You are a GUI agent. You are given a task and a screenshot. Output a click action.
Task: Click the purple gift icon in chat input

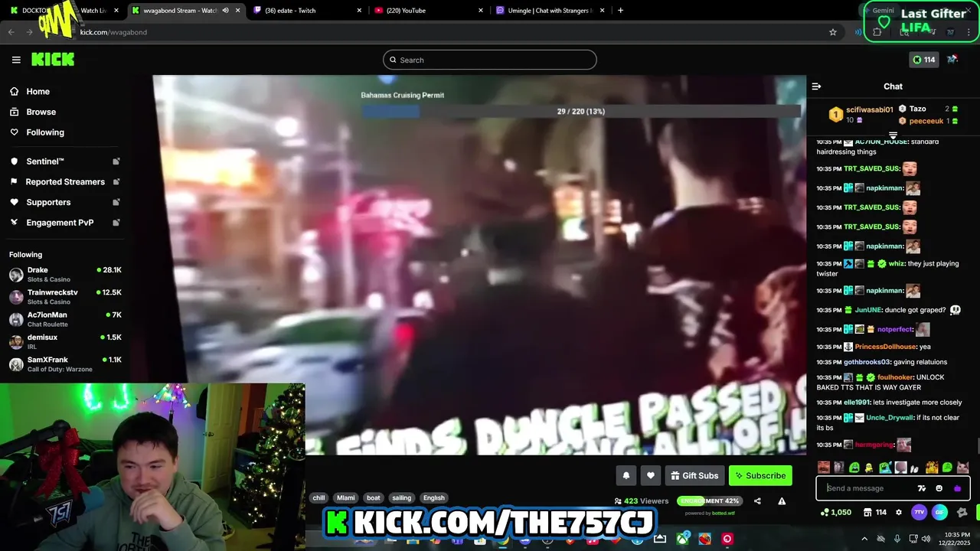pos(957,488)
